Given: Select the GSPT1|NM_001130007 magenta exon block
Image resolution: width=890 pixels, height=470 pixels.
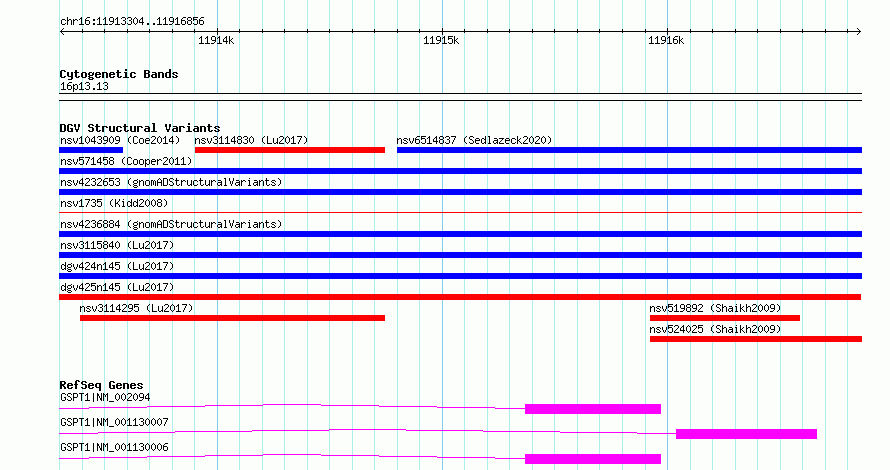Looking at the screenshot, I should (746, 434).
